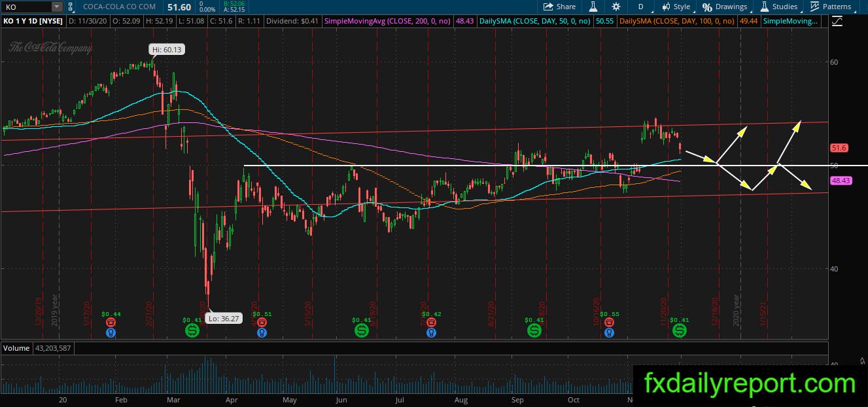Viewport: 868px width, 407px height.
Task: Click the red earnings phone icon under $0.44
Action: pos(111,322)
